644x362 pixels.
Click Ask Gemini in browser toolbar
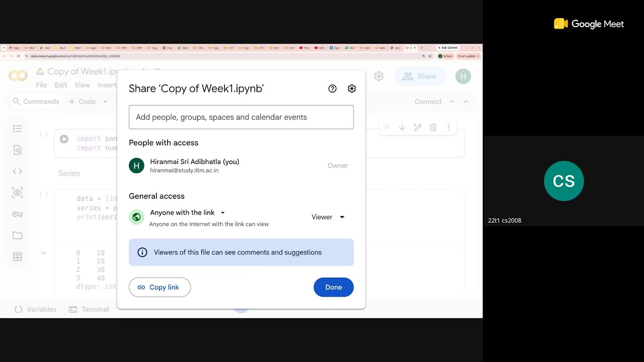point(448,48)
